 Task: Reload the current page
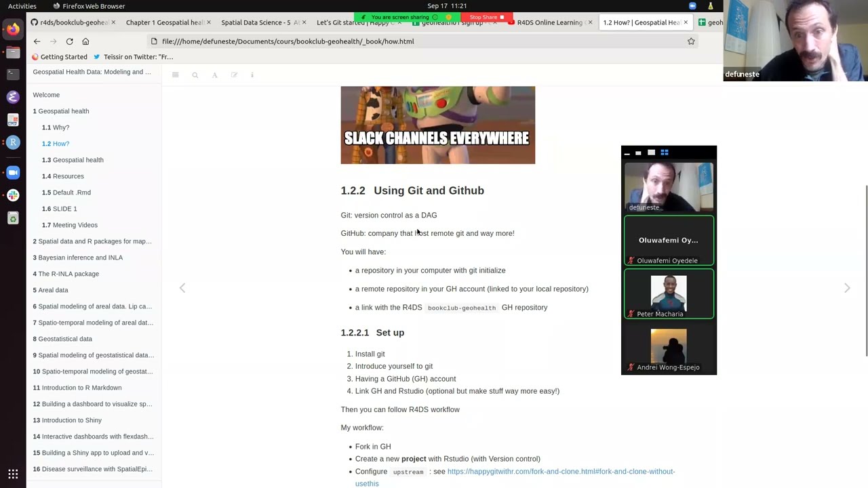click(69, 41)
